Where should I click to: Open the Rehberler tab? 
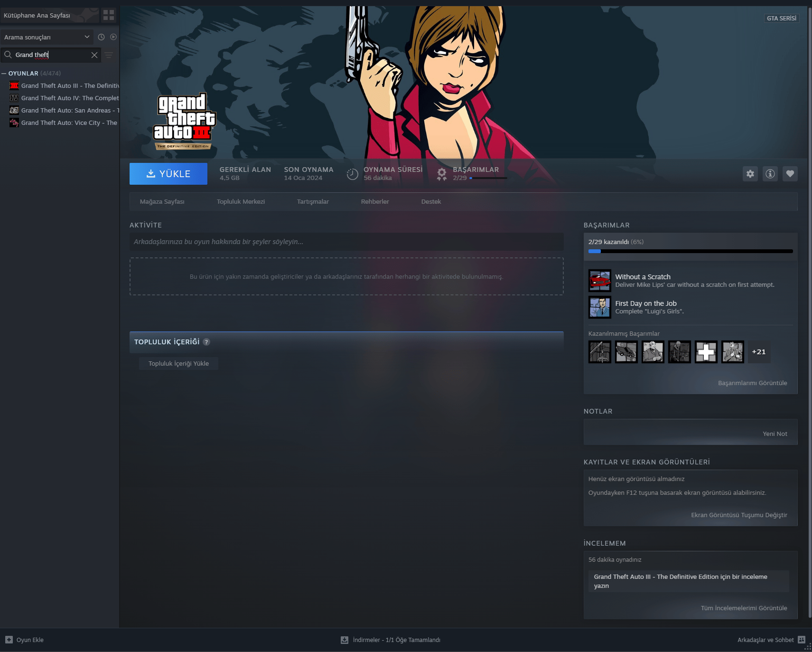click(375, 202)
